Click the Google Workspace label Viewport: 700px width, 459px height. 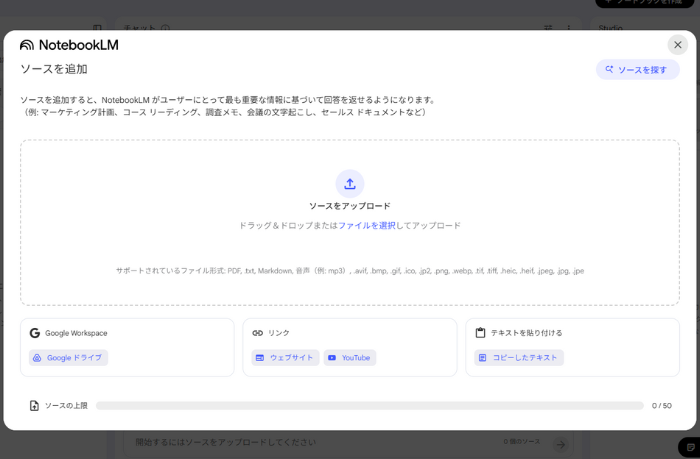tap(76, 333)
